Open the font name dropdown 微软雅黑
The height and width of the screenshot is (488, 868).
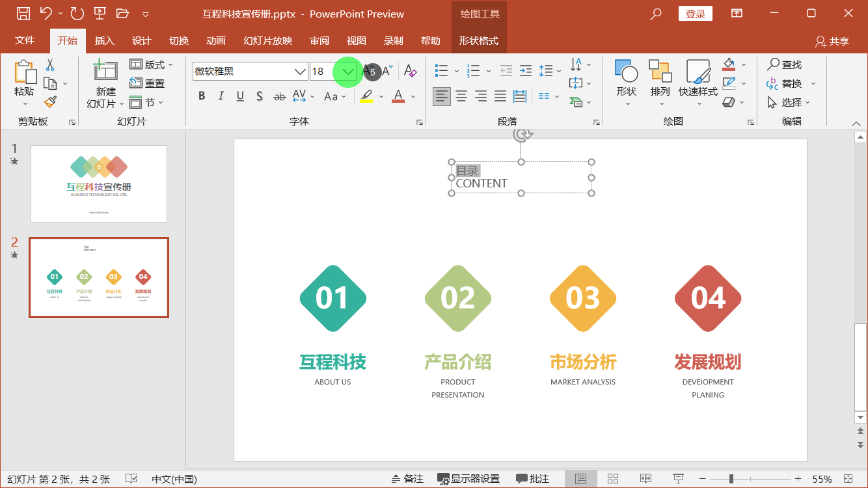point(300,72)
